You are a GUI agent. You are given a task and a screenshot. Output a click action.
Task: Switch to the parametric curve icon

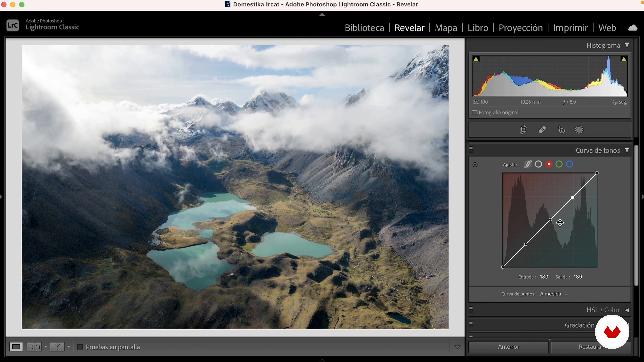point(528,164)
